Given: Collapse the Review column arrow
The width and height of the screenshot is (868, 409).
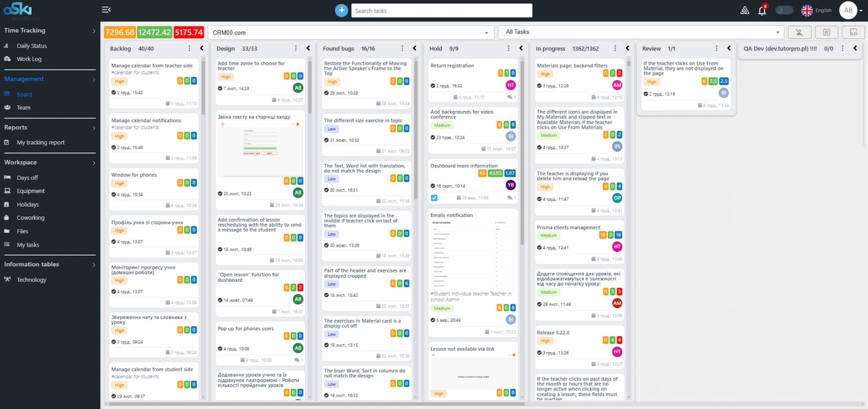Looking at the screenshot, I should click(729, 48).
